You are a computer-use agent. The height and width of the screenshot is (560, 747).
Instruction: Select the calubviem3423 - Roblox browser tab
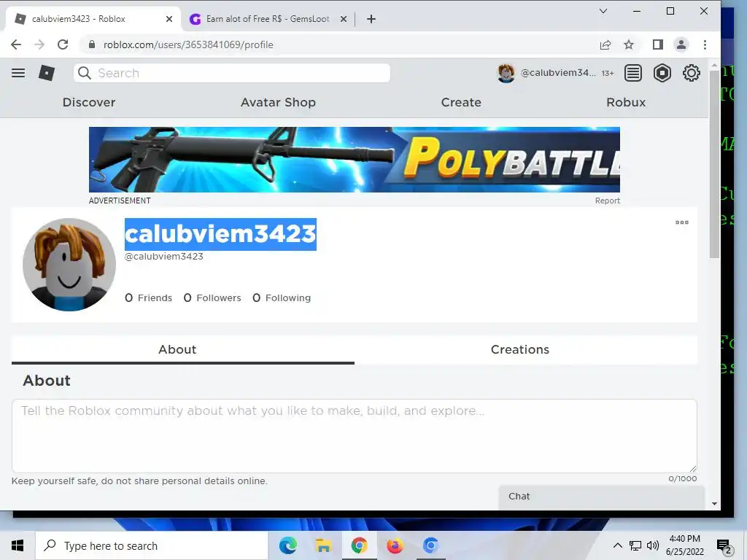(94, 19)
